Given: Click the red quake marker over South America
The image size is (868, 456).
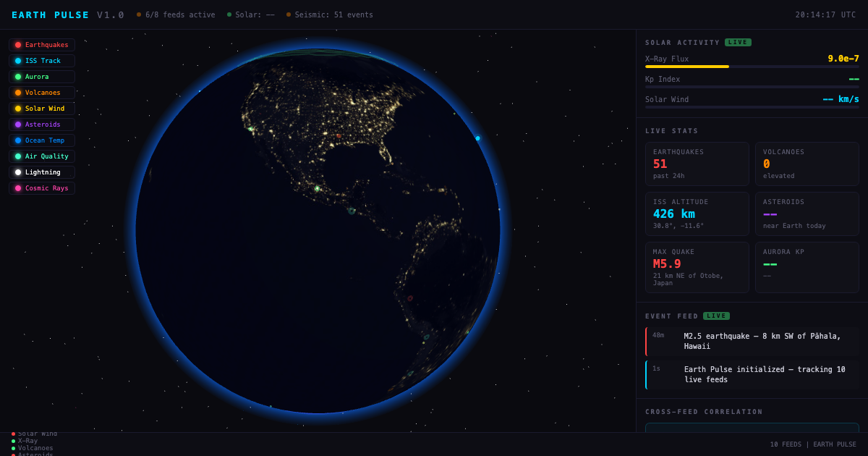Looking at the screenshot, I should click(410, 298).
